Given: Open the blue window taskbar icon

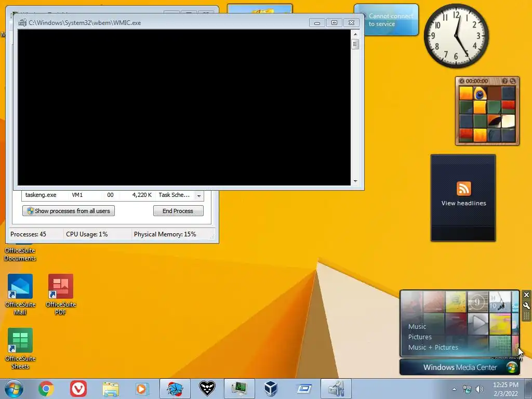Looking at the screenshot, I should point(304,389).
